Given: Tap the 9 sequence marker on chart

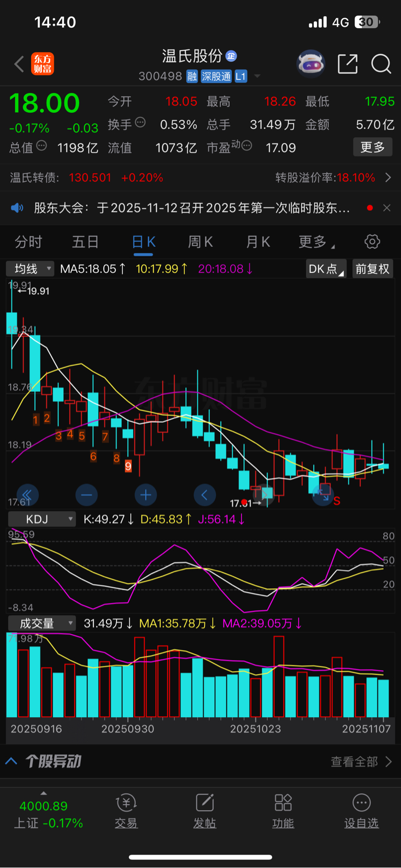Looking at the screenshot, I should coord(128,466).
